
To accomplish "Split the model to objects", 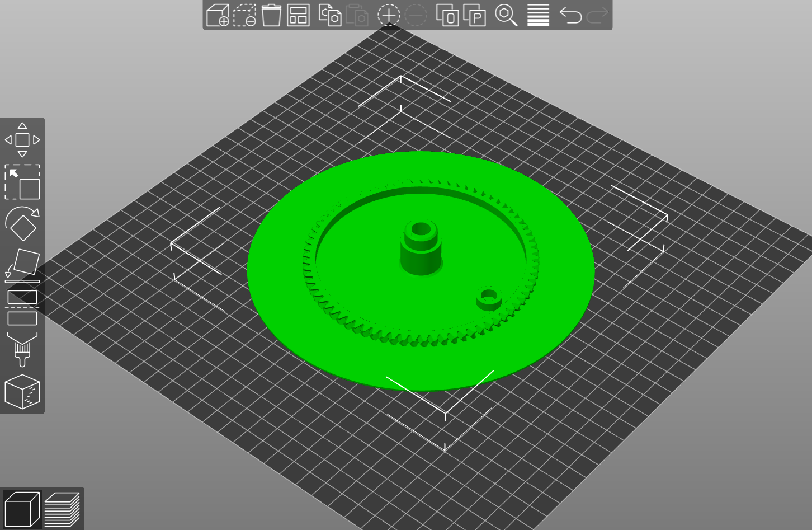I will [447, 15].
